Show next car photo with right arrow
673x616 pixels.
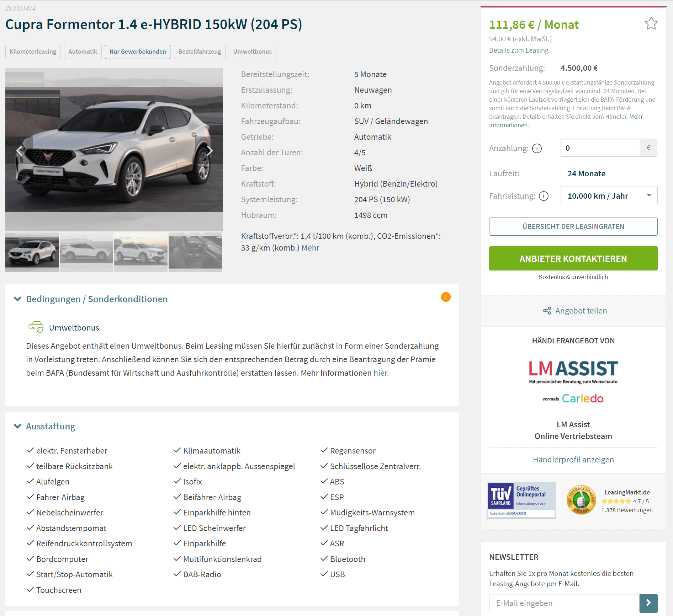pos(210,150)
